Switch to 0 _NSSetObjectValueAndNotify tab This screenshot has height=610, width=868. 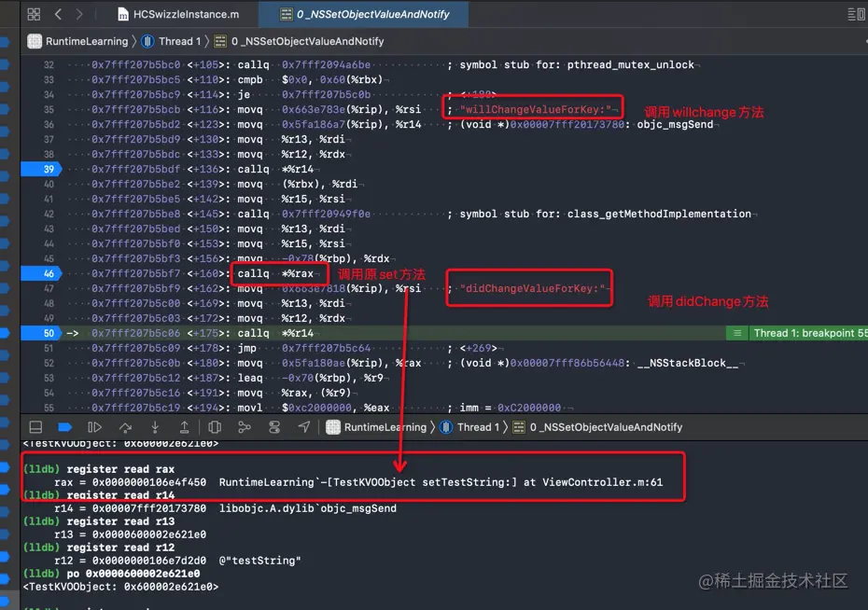point(364,14)
